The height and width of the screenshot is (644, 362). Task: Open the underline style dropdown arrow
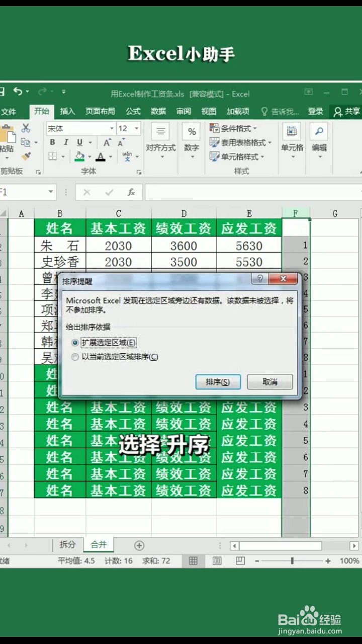pos(90,143)
